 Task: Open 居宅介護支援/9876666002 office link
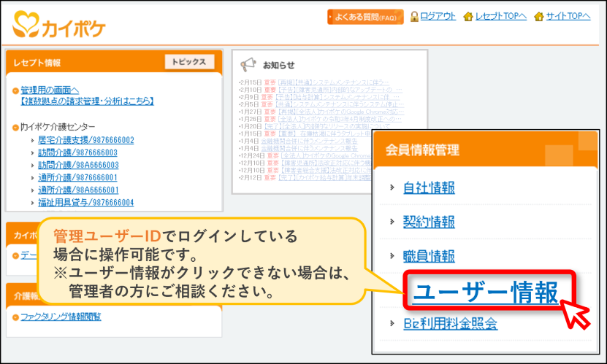click(x=86, y=140)
